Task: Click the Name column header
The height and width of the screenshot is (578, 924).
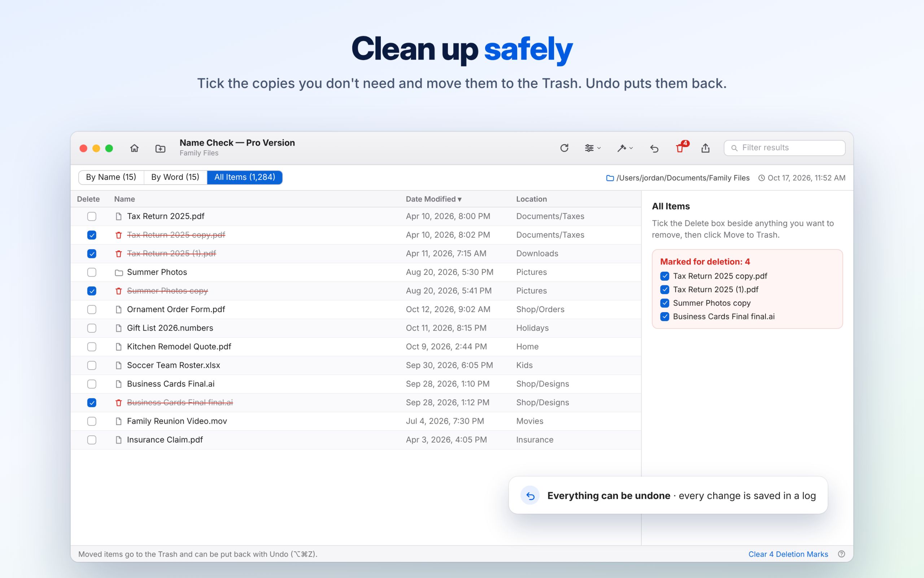Action: pos(125,199)
